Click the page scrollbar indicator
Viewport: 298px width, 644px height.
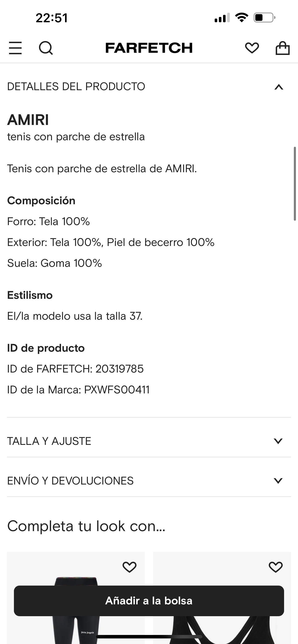[295, 184]
